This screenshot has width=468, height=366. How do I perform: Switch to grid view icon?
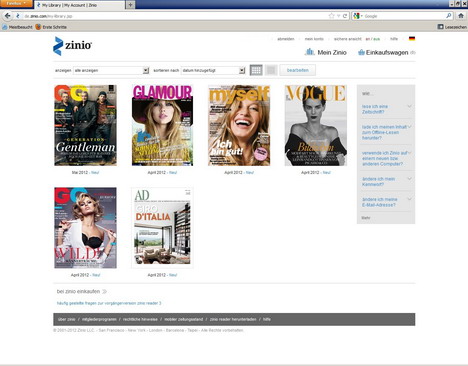point(256,70)
